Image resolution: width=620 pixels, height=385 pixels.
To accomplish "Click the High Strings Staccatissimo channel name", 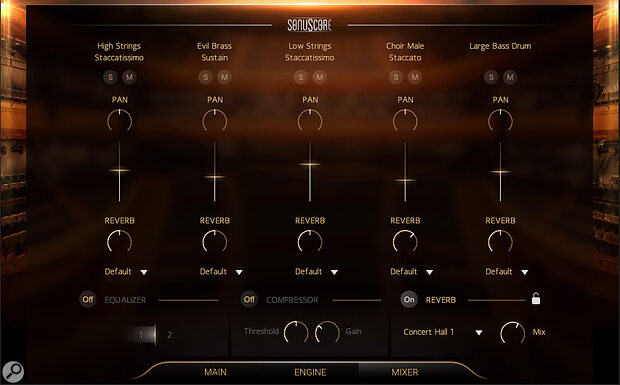I will (x=119, y=52).
